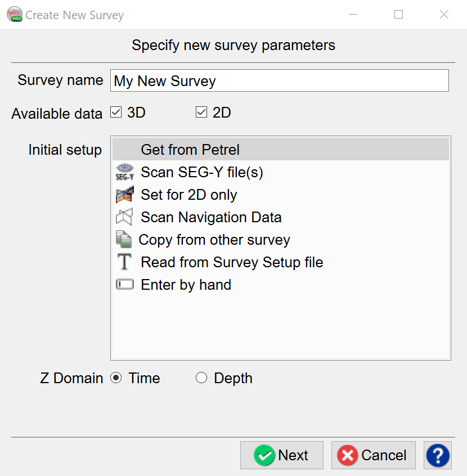Uncheck the 3D available data checkbox
Image resolution: width=467 pixels, height=476 pixels.
tap(116, 113)
